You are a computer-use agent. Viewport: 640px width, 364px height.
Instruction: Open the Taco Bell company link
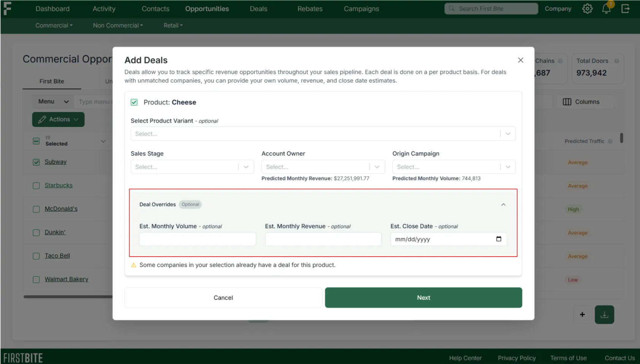click(57, 256)
